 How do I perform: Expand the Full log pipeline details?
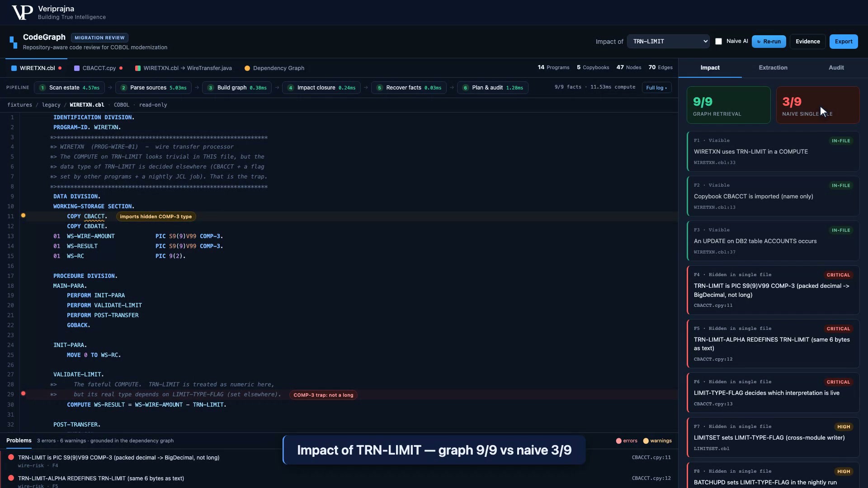(x=656, y=88)
